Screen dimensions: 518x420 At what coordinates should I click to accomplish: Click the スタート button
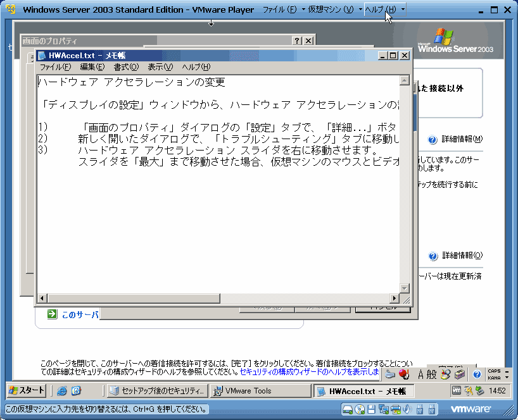(x=27, y=391)
